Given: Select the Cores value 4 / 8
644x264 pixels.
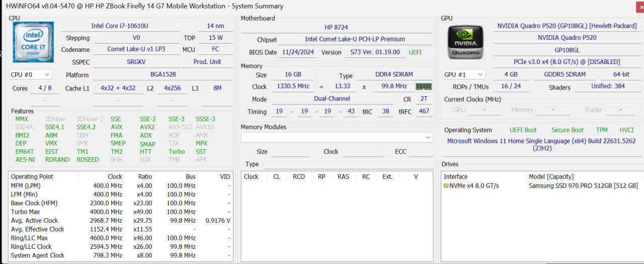Looking at the screenshot, I should pyautogui.click(x=45, y=88).
